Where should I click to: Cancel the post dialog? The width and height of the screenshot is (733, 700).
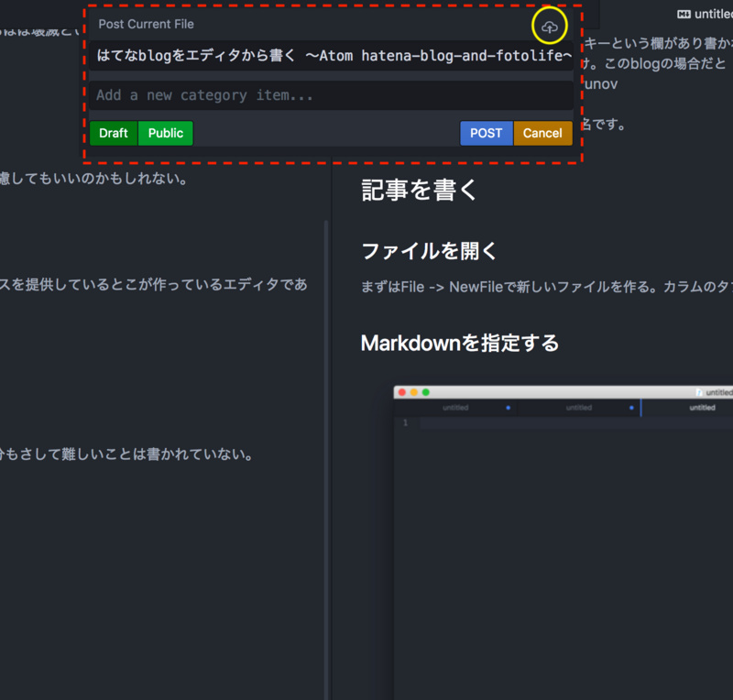coord(542,133)
